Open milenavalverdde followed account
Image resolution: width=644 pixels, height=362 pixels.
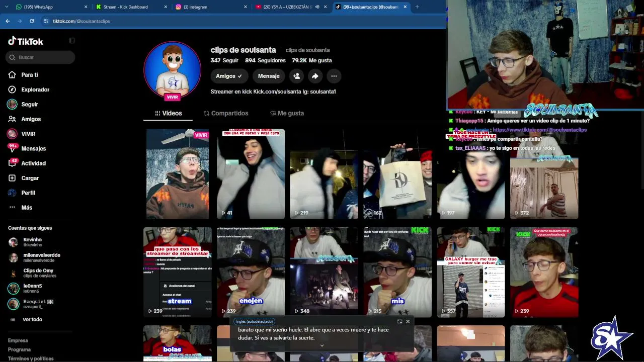[x=35, y=258]
